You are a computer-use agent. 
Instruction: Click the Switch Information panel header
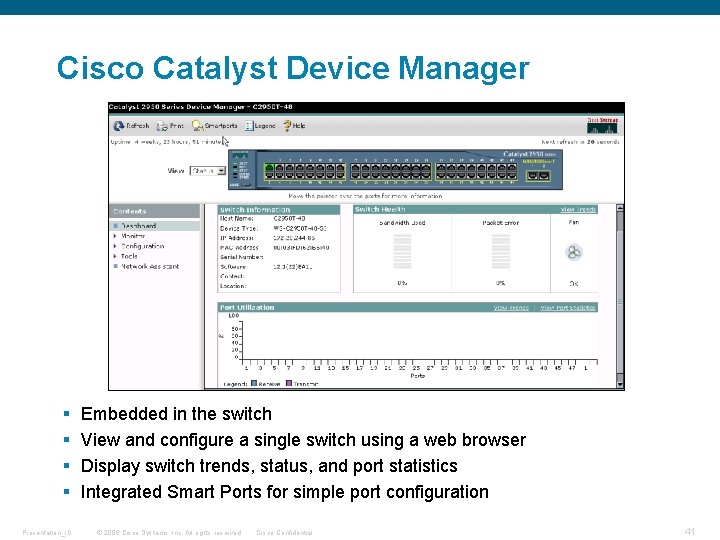click(x=279, y=210)
